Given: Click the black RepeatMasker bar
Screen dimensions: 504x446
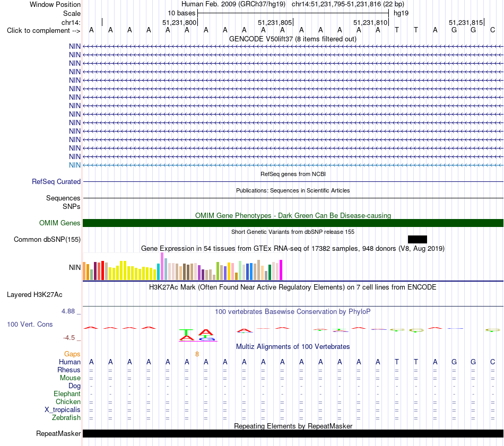Looking at the screenshot, I should [x=293, y=433].
